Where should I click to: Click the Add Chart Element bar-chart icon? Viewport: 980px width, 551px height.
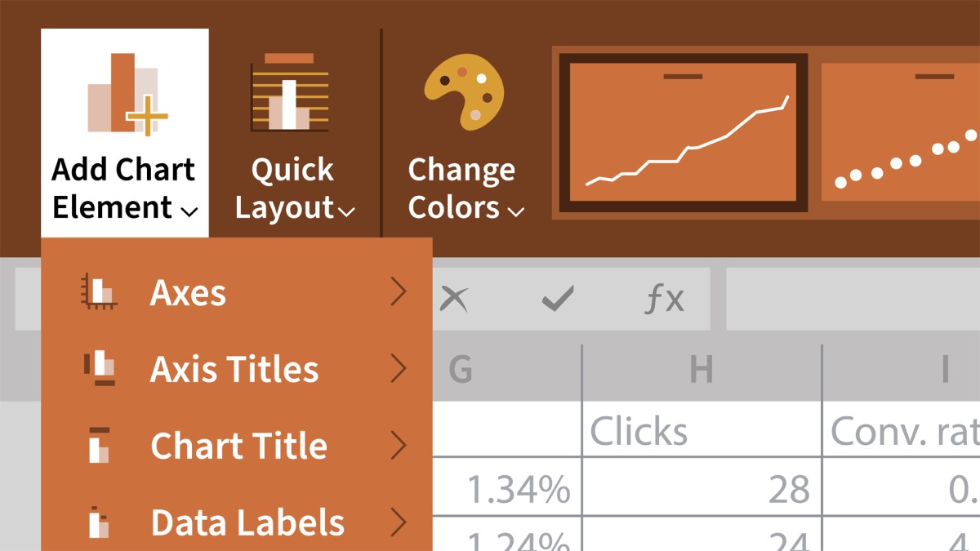pos(127,94)
